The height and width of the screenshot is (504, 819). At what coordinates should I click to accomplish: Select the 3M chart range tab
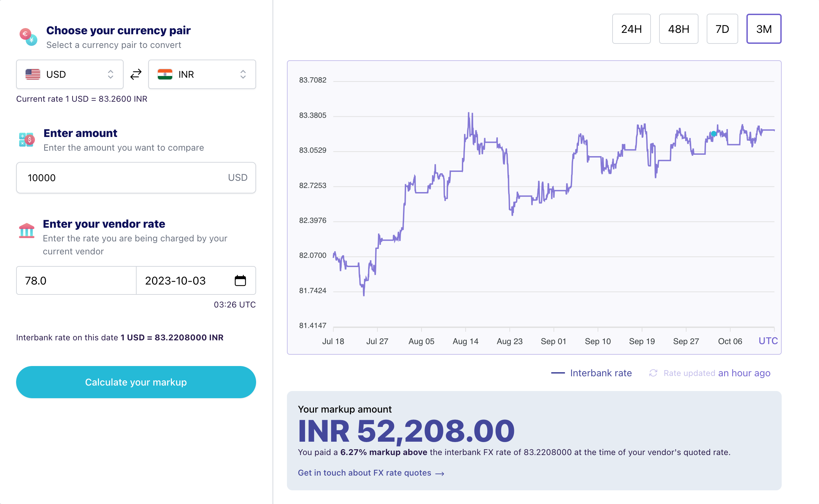(x=764, y=29)
